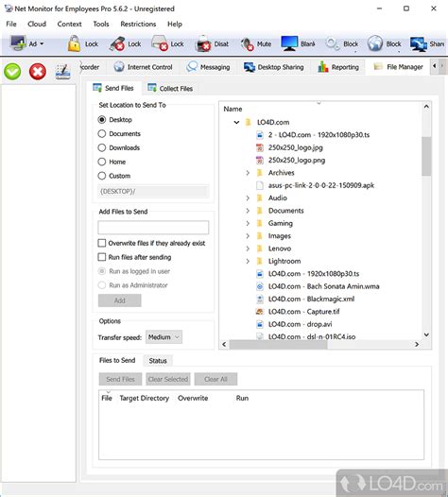Switch to the Collect Files tab
The image size is (448, 497).
(x=170, y=89)
